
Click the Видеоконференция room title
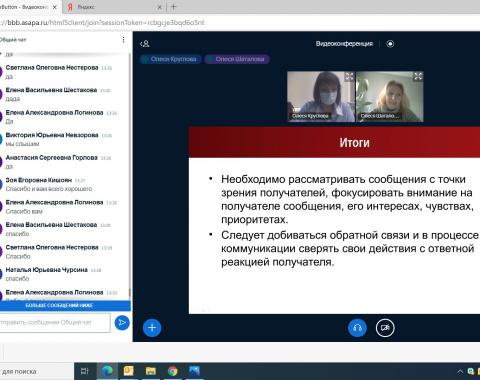coord(344,44)
